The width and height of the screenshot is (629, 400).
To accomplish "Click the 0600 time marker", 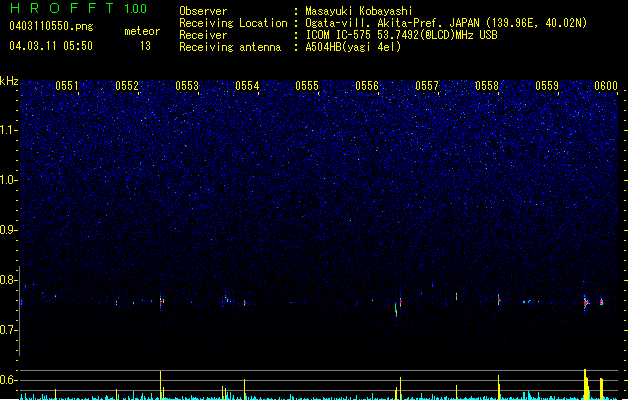I will coord(606,86).
